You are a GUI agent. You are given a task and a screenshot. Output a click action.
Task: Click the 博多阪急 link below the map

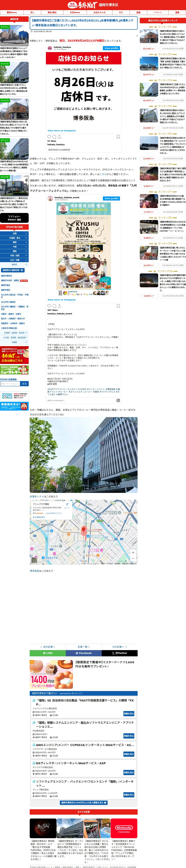(x=34, y=571)
